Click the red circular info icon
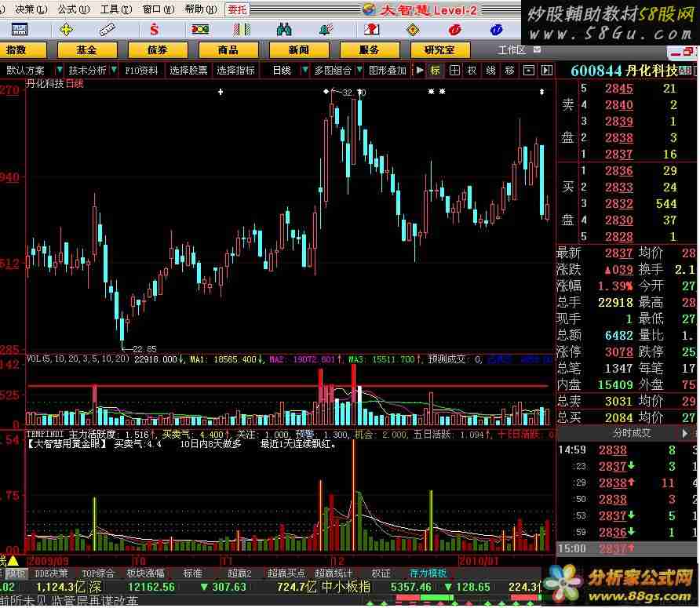The height and width of the screenshot is (608, 700). point(454,30)
